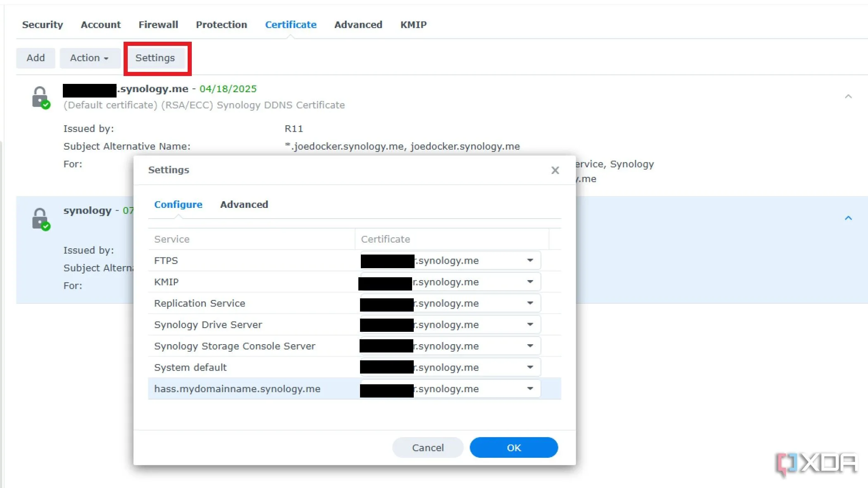Click the R11 issuer value
The height and width of the screenshot is (488, 868).
coord(294,129)
